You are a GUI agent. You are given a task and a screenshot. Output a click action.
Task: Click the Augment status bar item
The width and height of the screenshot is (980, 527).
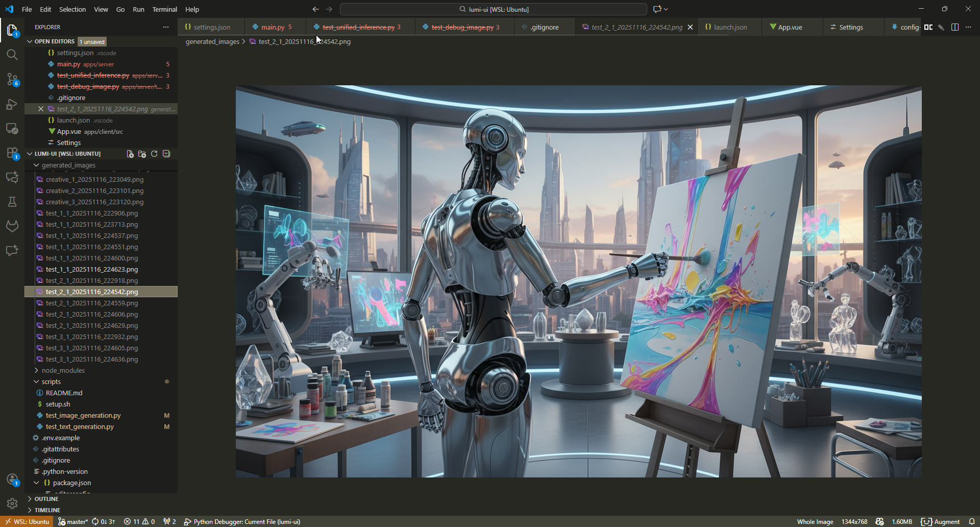click(940, 521)
